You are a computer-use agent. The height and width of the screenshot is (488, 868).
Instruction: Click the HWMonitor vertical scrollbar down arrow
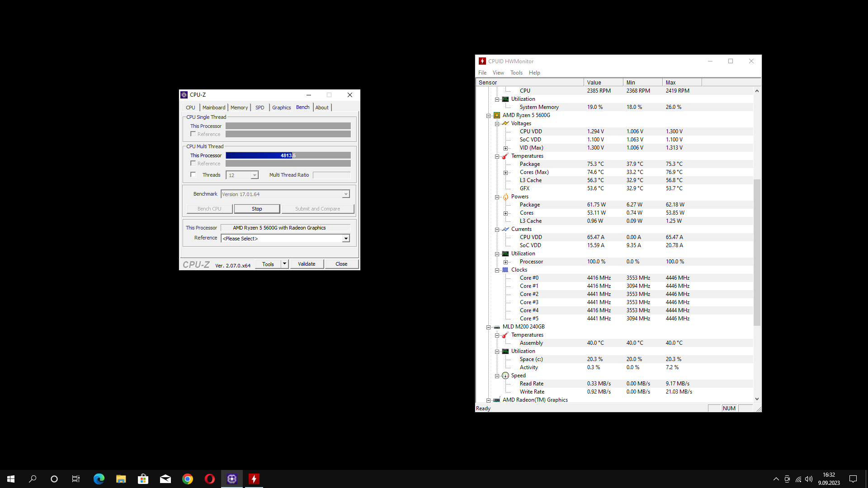click(x=757, y=399)
